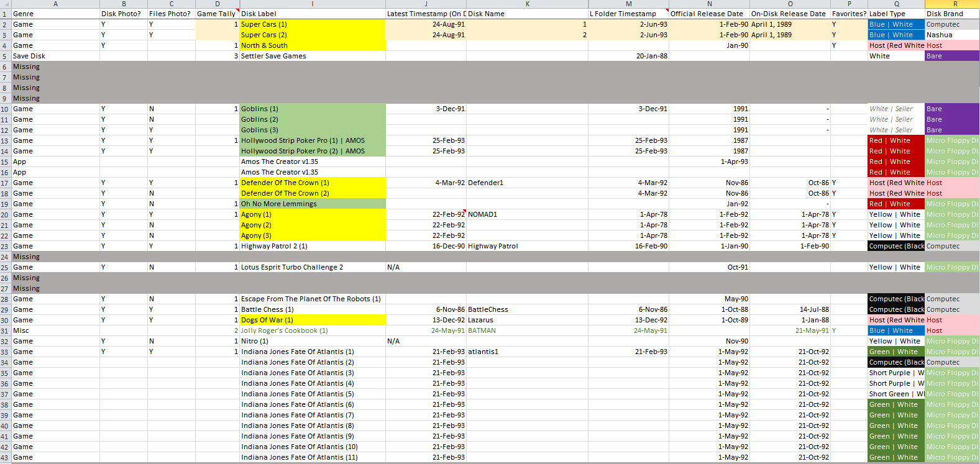Select the column I header
The image size is (980, 464).
tap(312, 4)
